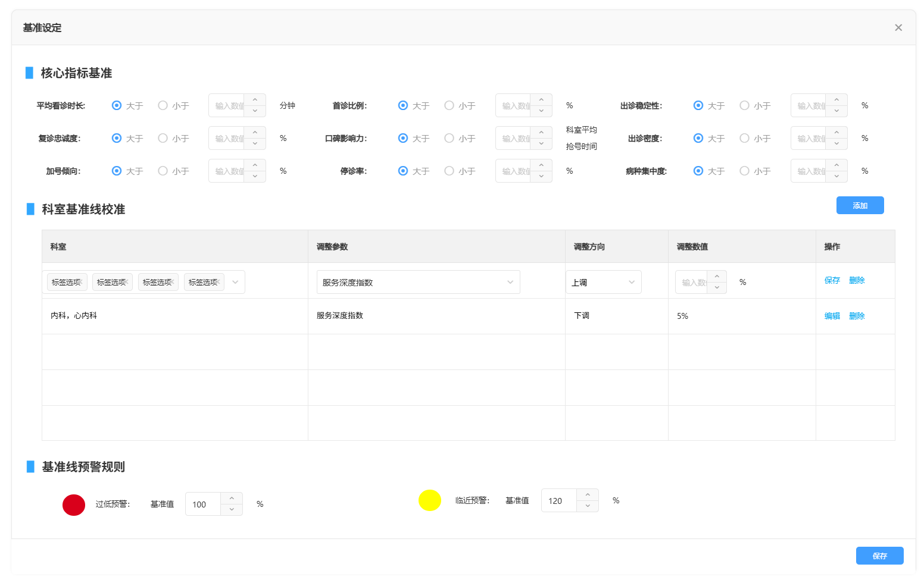
Task: Select 小于 for 平均看诊时长
Action: click(163, 105)
